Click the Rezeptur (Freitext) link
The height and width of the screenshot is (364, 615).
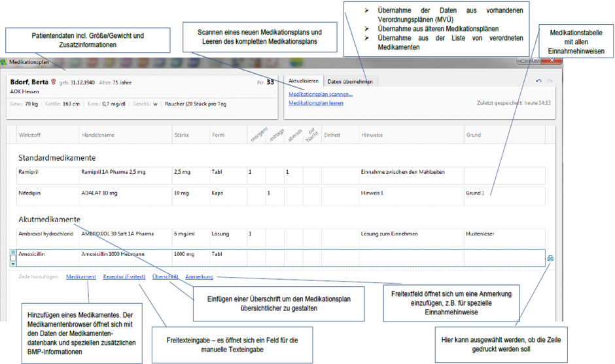[x=124, y=276]
